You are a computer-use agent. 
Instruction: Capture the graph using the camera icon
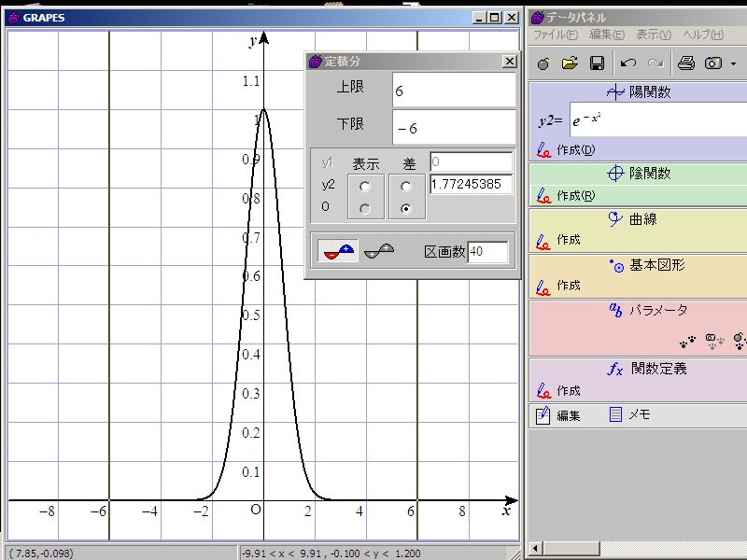(x=714, y=63)
